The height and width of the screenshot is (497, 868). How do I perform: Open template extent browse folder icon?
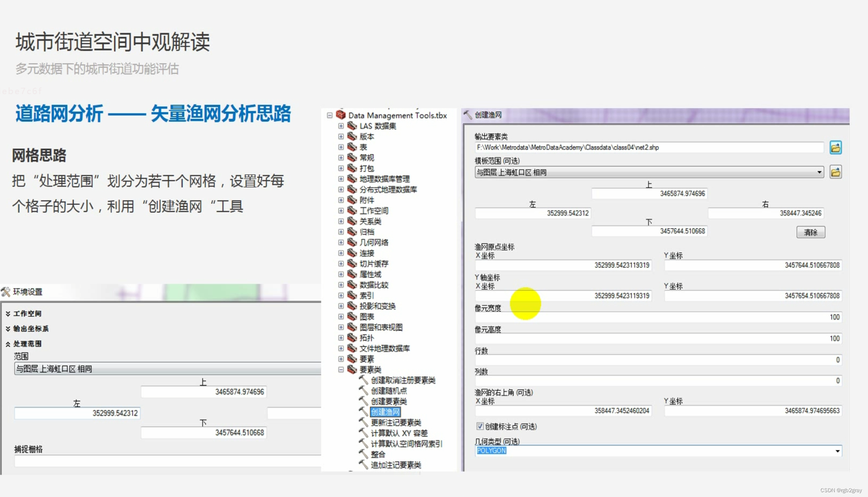[835, 172]
